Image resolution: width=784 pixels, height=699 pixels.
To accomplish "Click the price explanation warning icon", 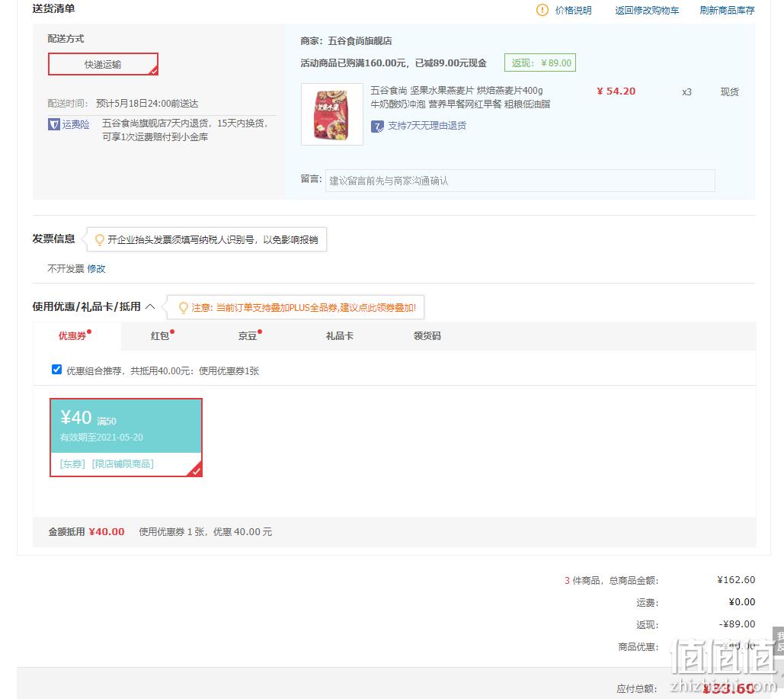I will (x=542, y=10).
